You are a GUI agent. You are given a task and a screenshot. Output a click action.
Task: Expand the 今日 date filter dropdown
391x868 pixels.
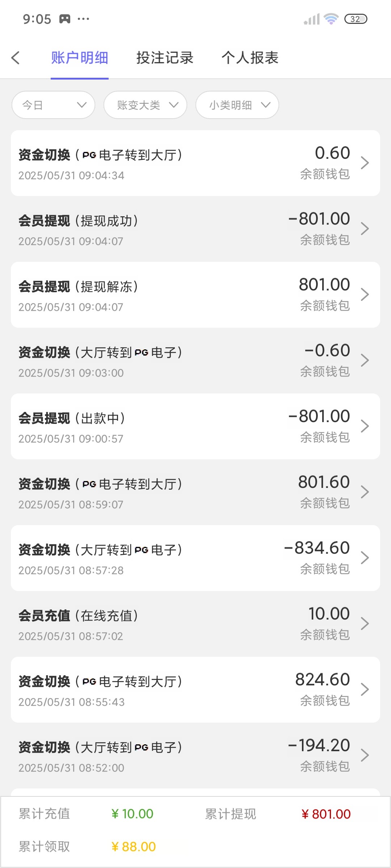click(54, 105)
